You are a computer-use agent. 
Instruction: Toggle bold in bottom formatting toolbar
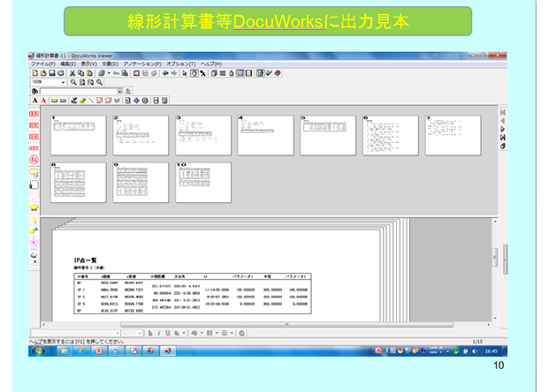pyautogui.click(x=150, y=334)
